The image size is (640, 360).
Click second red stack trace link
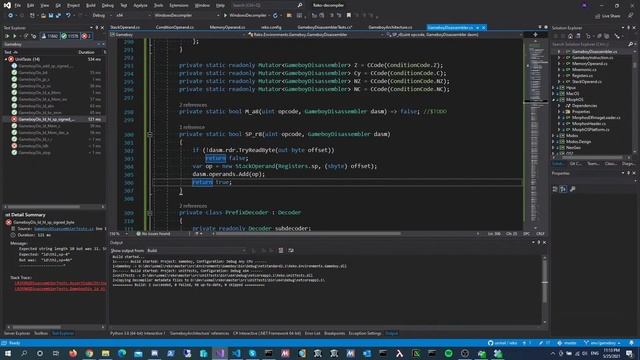pos(60,289)
